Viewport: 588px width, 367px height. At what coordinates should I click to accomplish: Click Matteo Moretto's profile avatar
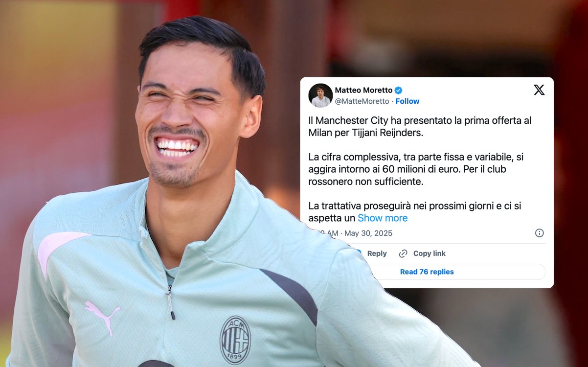[320, 95]
